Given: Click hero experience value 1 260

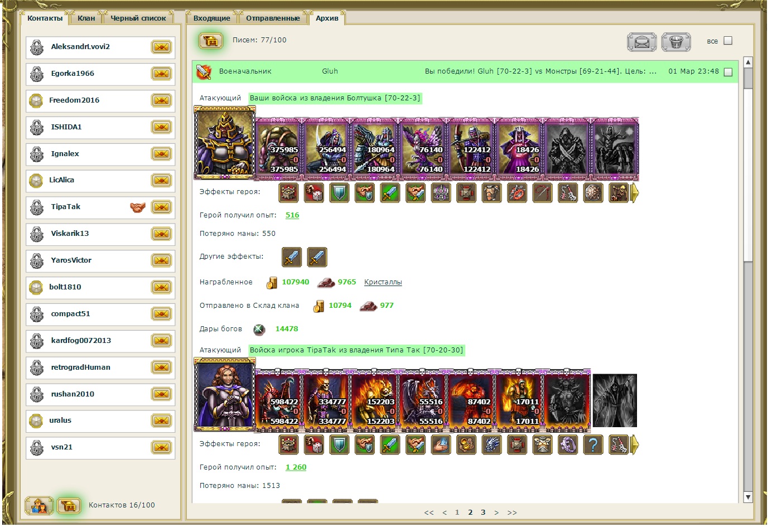Looking at the screenshot, I should coord(296,467).
